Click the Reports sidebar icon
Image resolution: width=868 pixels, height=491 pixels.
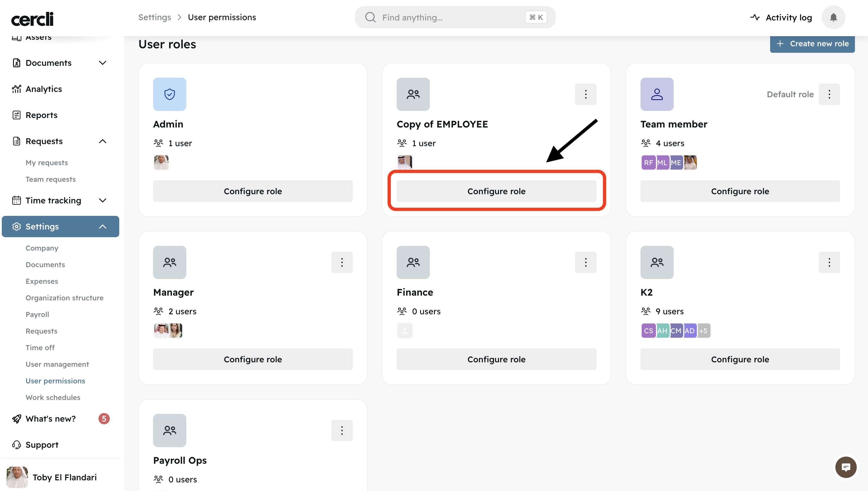[x=17, y=115]
